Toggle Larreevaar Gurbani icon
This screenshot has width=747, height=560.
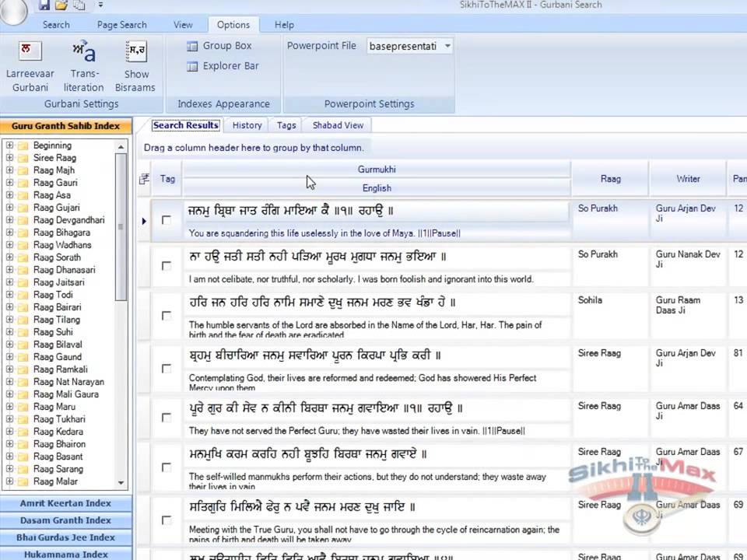click(x=30, y=51)
